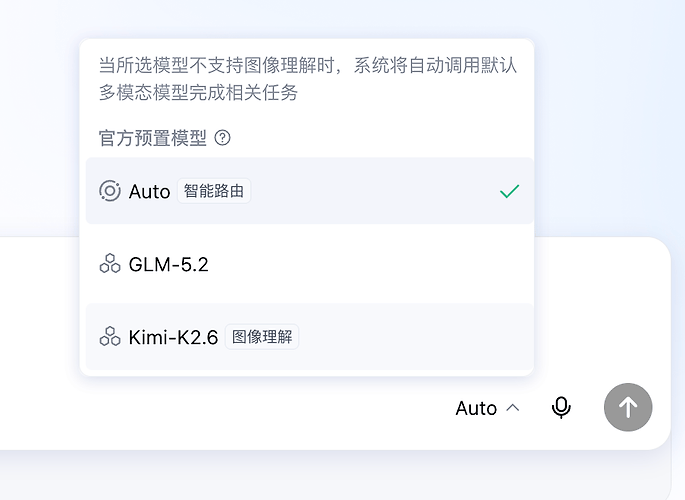Select the Auto model option
The height and width of the screenshot is (500, 685).
(310, 191)
